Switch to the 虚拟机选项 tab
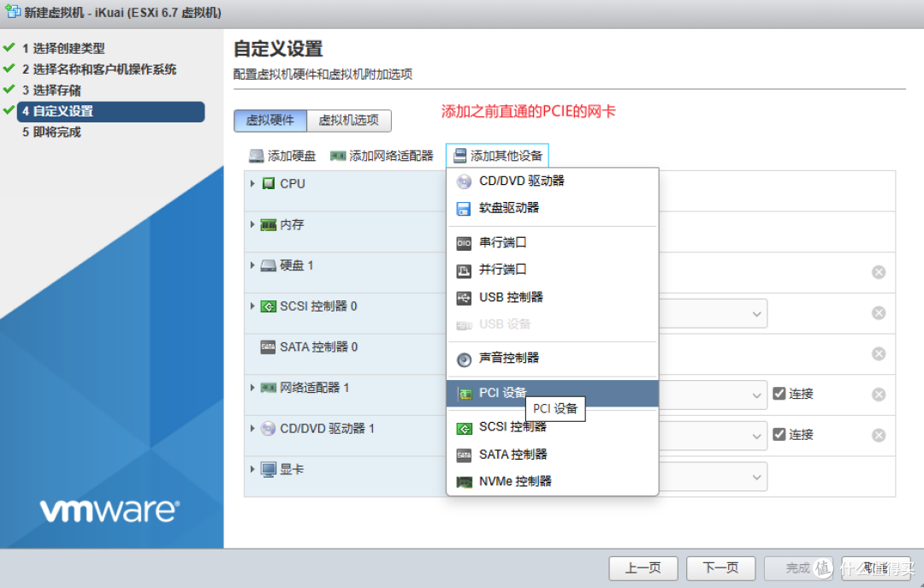The width and height of the screenshot is (924, 588). 349,121
